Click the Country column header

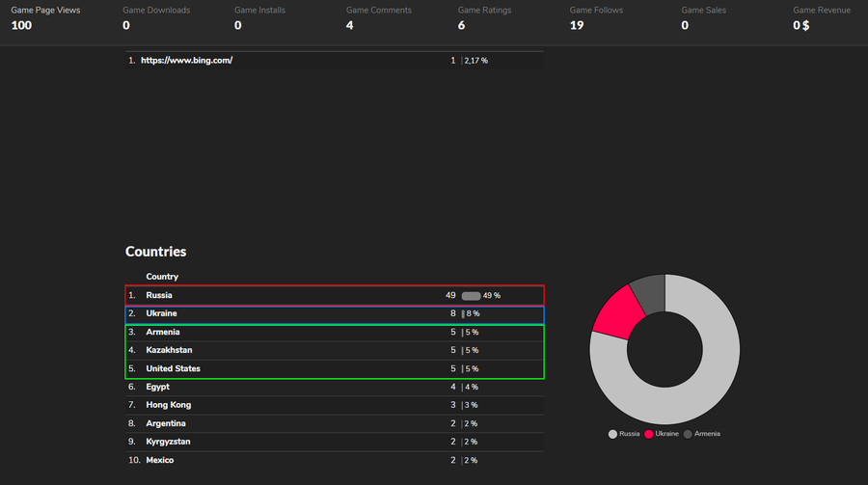tap(162, 277)
